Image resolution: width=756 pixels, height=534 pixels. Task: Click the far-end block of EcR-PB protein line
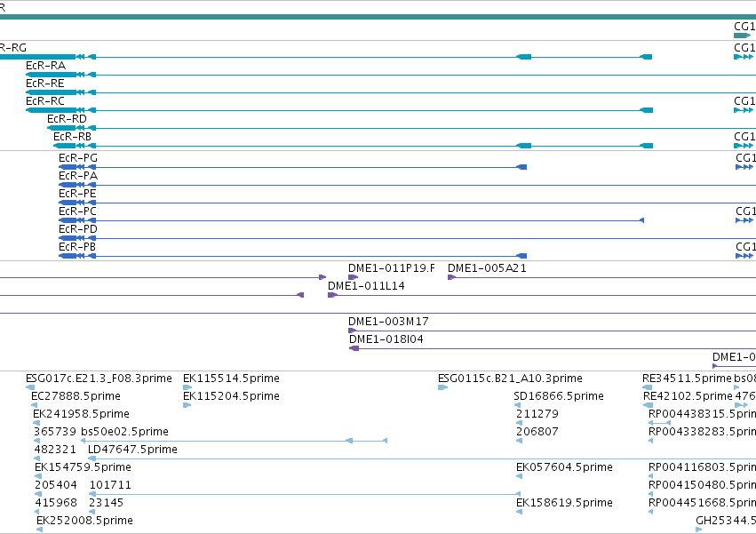click(521, 256)
